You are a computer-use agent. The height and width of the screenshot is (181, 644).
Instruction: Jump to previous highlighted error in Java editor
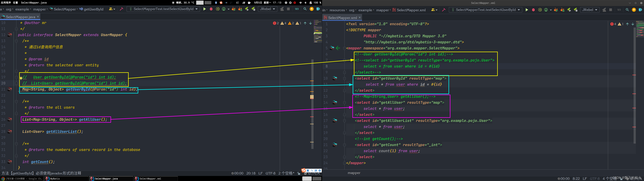(x=305, y=23)
